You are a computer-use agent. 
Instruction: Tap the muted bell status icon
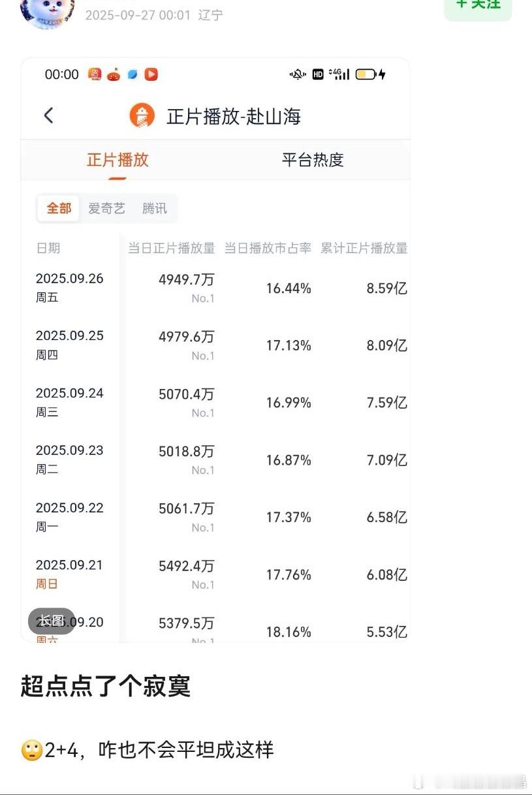[298, 74]
